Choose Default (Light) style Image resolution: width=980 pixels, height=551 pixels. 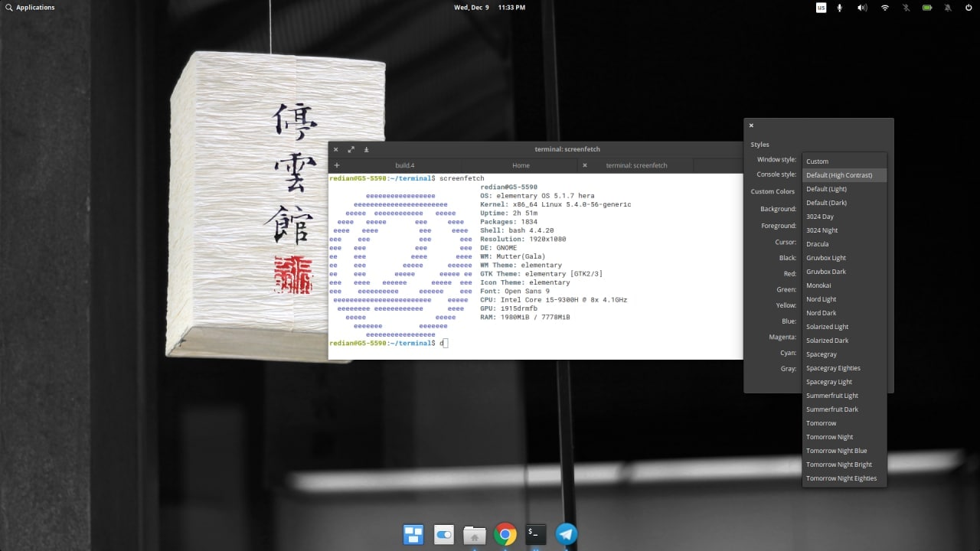pyautogui.click(x=844, y=189)
